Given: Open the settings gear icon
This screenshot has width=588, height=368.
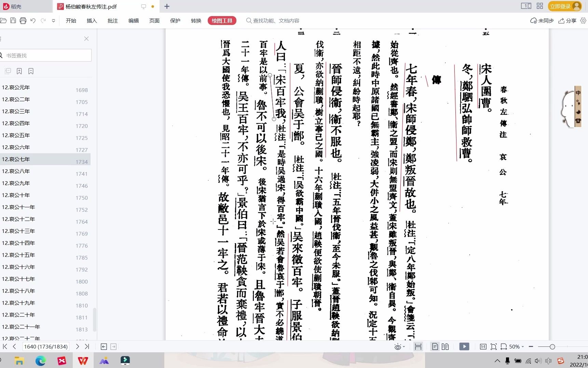Looking at the screenshot, I should (x=583, y=21).
